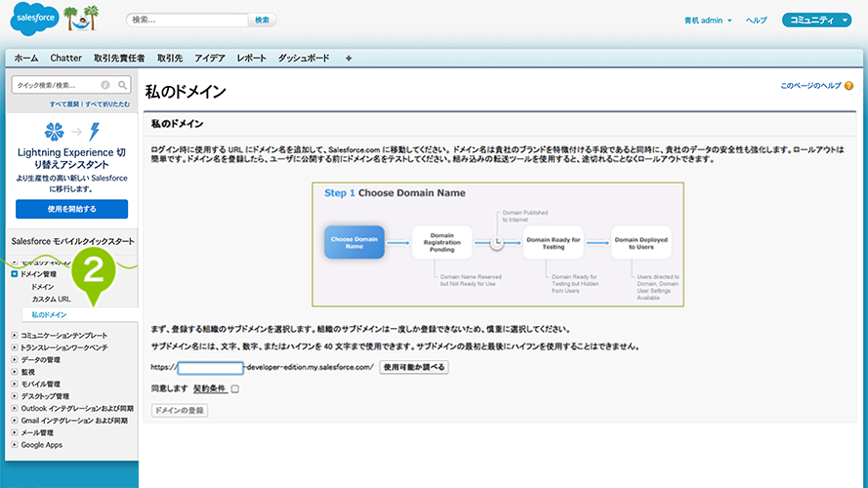The height and width of the screenshot is (488, 868).
Task: Open the ダッシュボード tab
Action: [x=304, y=59]
